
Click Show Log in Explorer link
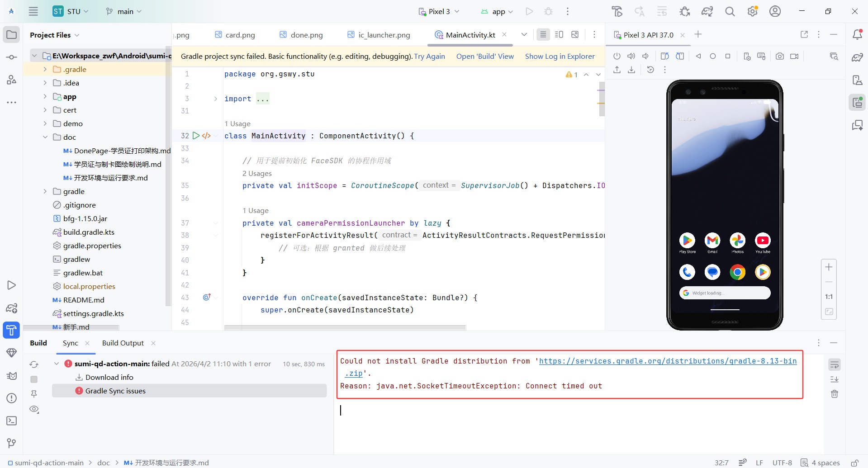pyautogui.click(x=560, y=57)
